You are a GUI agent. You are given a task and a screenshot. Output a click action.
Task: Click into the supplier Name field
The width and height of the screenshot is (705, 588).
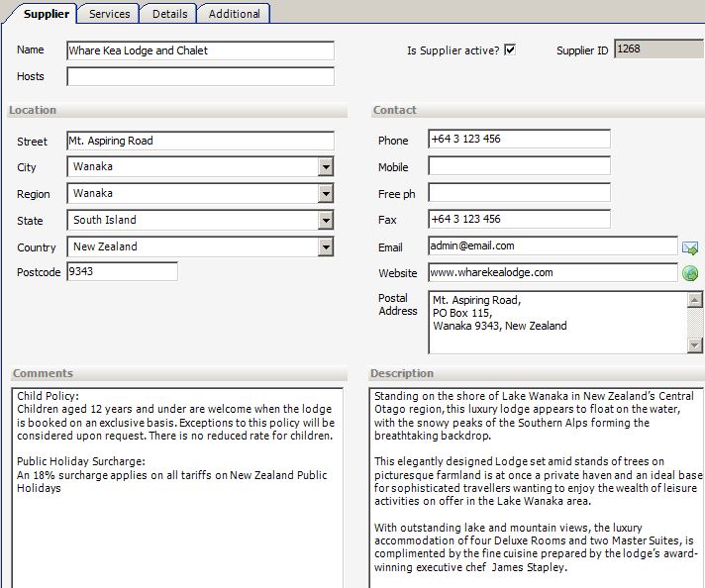(x=200, y=50)
